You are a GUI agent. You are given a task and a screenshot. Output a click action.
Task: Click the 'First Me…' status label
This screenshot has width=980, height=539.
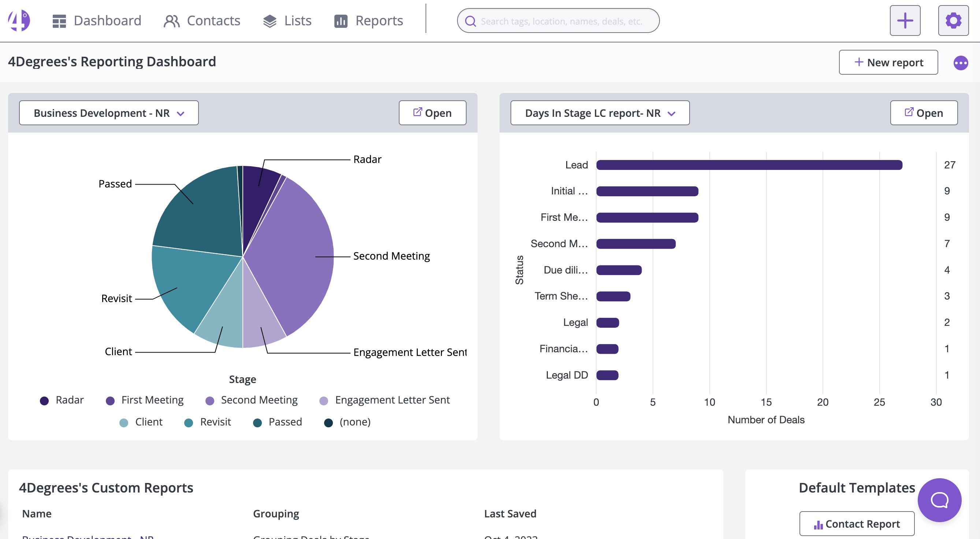pyautogui.click(x=564, y=217)
